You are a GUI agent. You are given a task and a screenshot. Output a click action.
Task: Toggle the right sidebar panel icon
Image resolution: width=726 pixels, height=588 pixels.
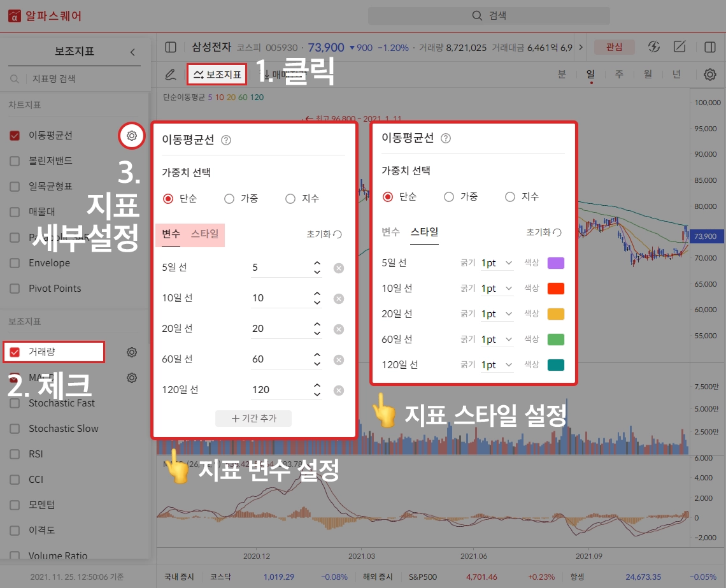[x=710, y=47]
